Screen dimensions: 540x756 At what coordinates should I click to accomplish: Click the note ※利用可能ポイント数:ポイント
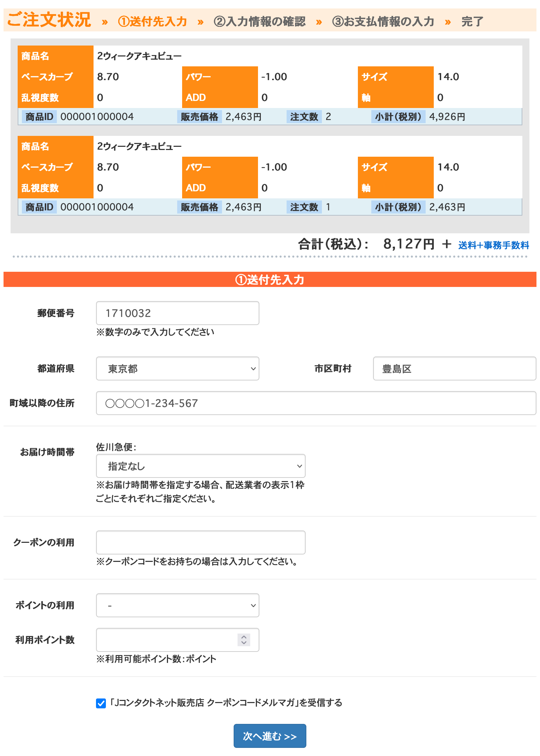pyautogui.click(x=156, y=659)
